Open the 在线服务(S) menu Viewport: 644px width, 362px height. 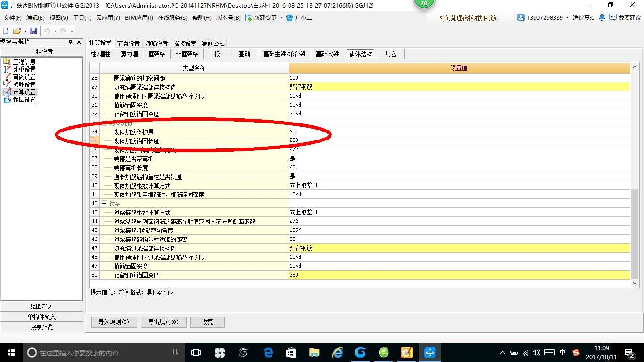click(x=173, y=17)
